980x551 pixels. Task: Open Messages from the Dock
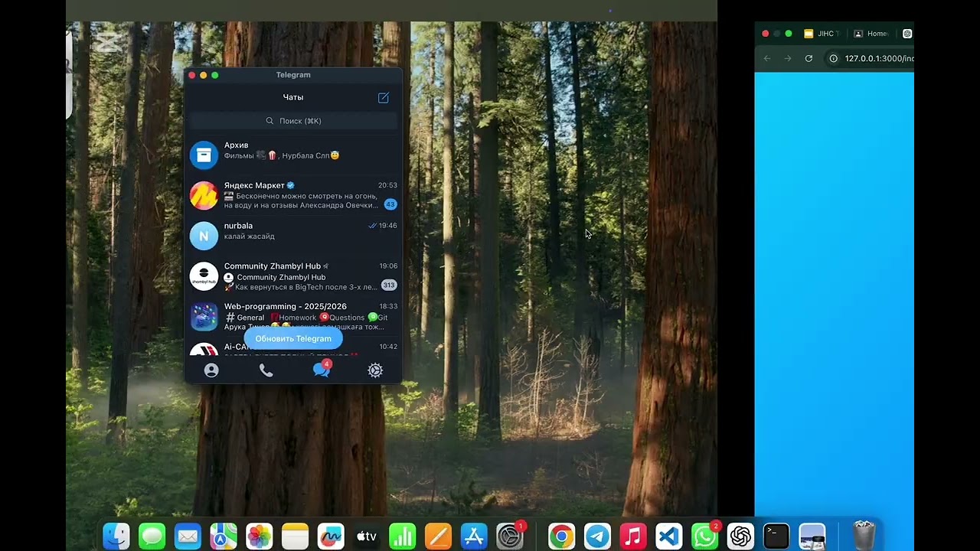point(152,536)
